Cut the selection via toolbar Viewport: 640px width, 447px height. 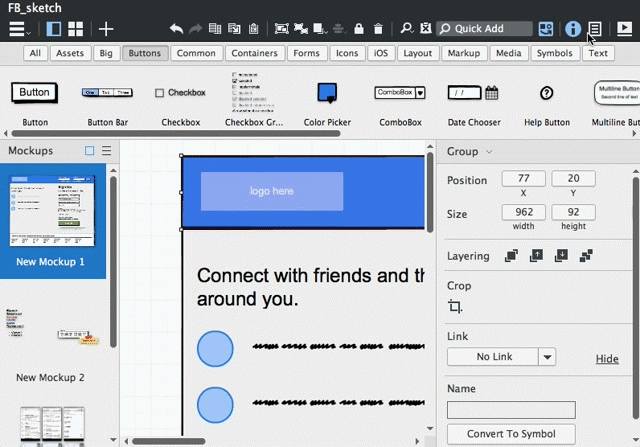215,29
